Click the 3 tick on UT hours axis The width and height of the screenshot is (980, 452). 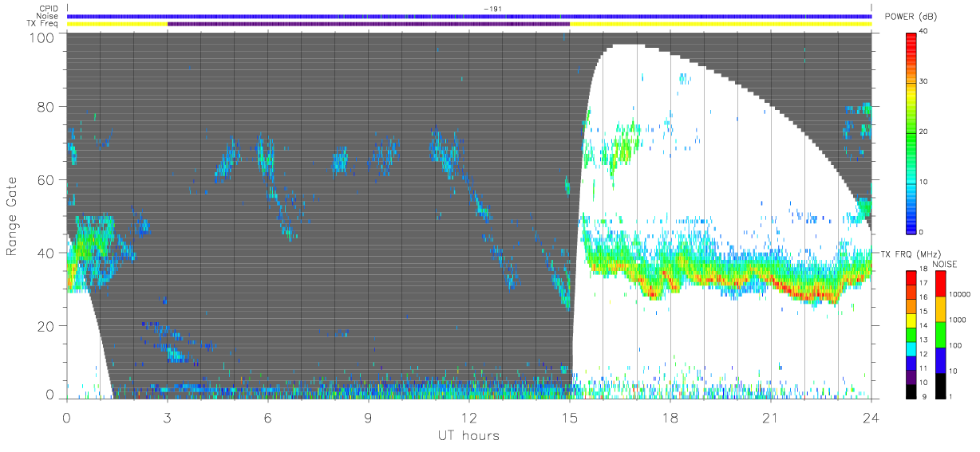tap(167, 417)
